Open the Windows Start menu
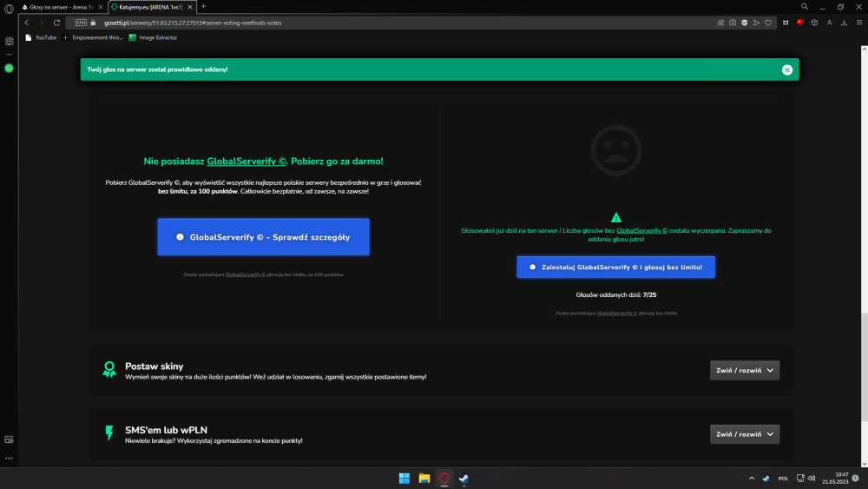Image resolution: width=868 pixels, height=489 pixels. [404, 479]
